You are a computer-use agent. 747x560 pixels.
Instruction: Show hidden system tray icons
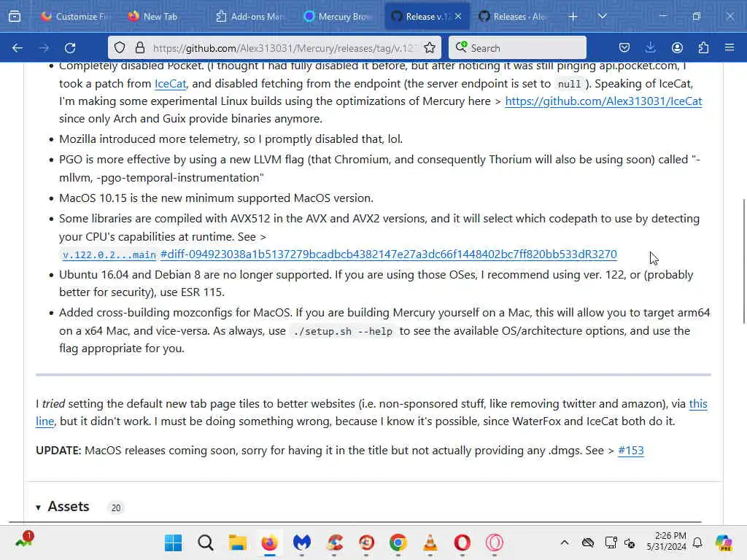pos(564,542)
